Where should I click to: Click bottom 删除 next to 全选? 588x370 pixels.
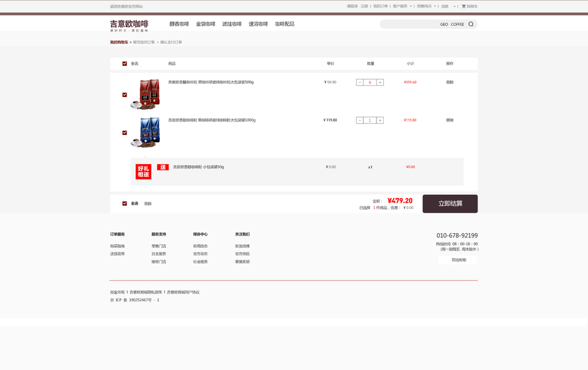(148, 204)
